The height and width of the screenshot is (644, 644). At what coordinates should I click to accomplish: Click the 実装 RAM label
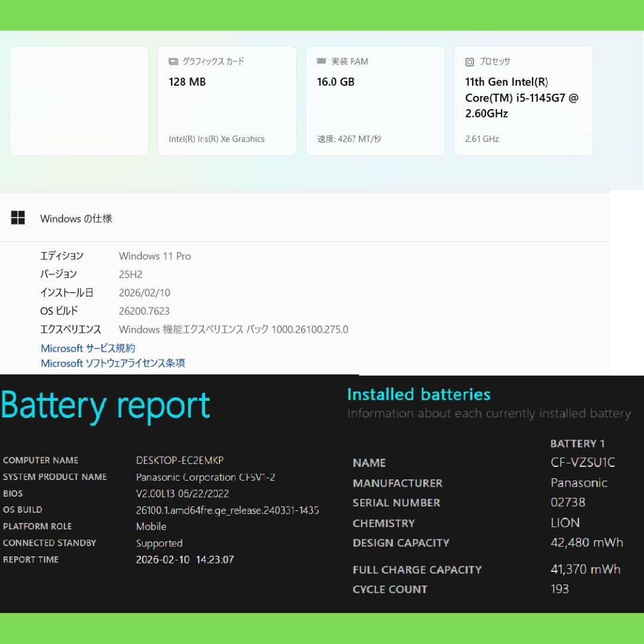click(349, 61)
